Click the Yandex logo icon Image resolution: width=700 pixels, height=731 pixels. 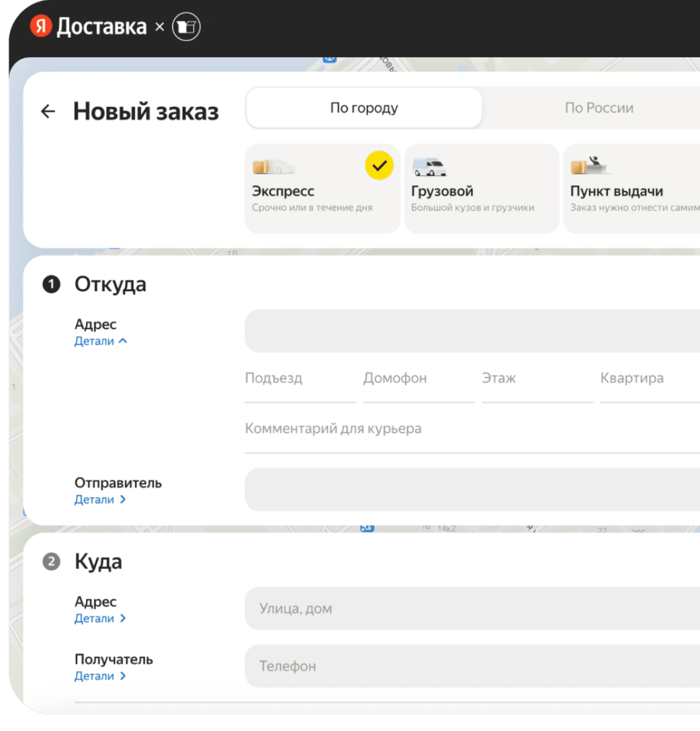click(x=41, y=26)
